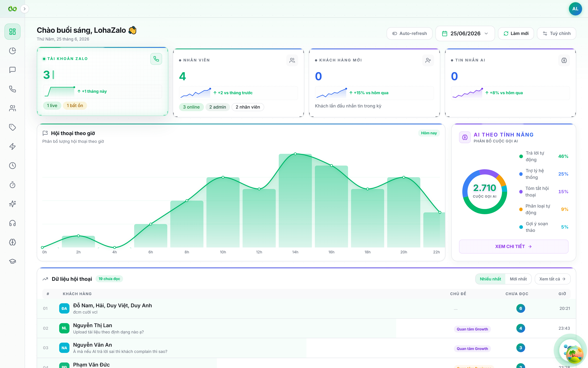Viewport: 588px width, 368px height.
Task: Click the 19 chưa đọc badge
Action: [x=109, y=279]
